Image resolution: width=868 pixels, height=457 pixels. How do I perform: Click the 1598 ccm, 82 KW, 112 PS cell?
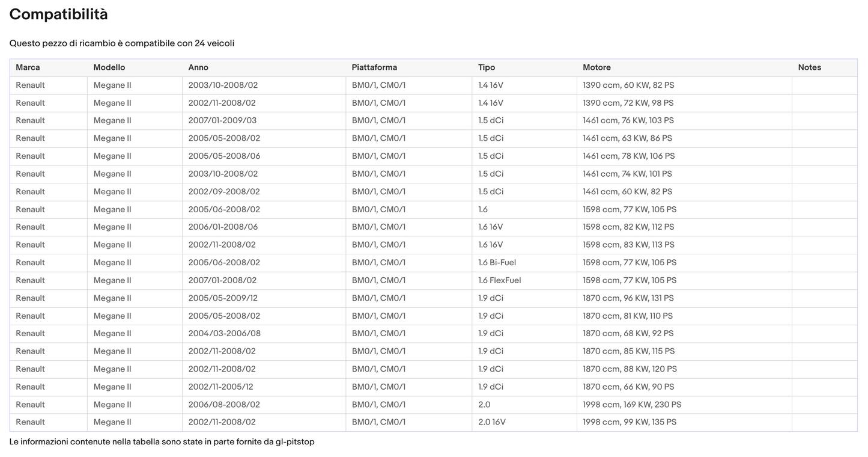coord(628,227)
